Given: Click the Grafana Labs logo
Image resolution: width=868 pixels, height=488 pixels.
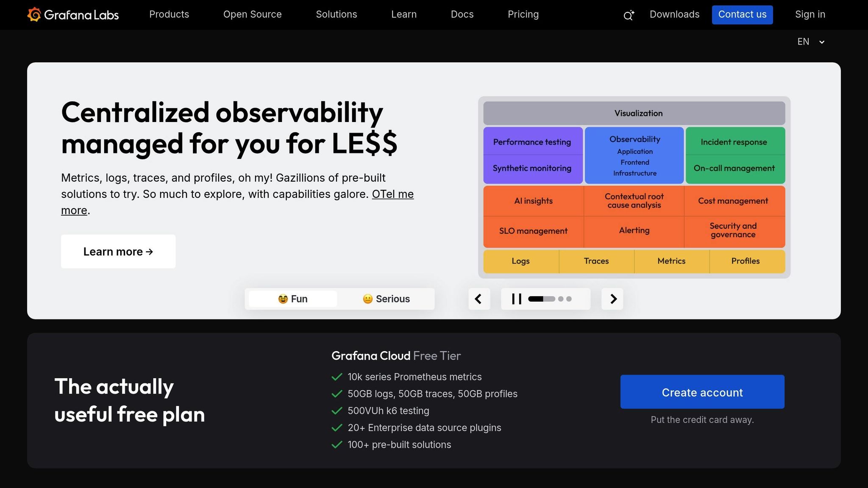Looking at the screenshot, I should coord(72,14).
